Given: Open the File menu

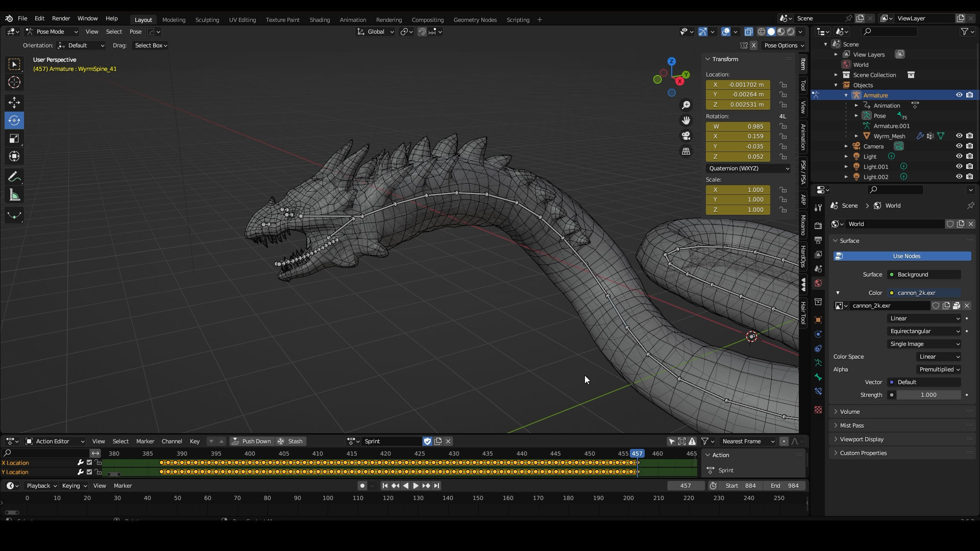Looking at the screenshot, I should (x=22, y=18).
